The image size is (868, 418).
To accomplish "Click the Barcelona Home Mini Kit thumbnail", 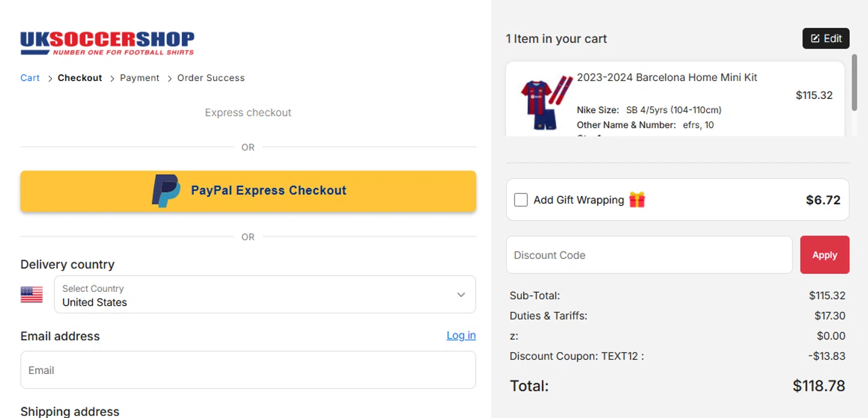I will (545, 101).
